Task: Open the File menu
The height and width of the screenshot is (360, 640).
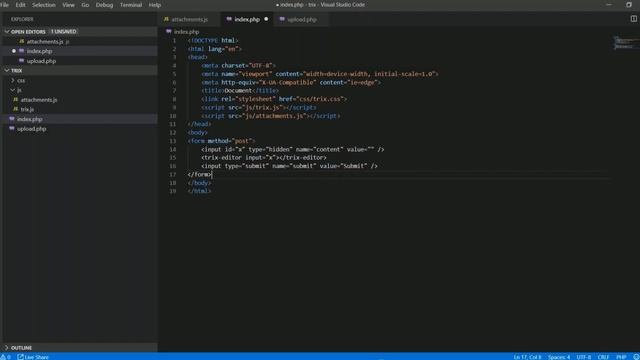Action: coord(4,5)
